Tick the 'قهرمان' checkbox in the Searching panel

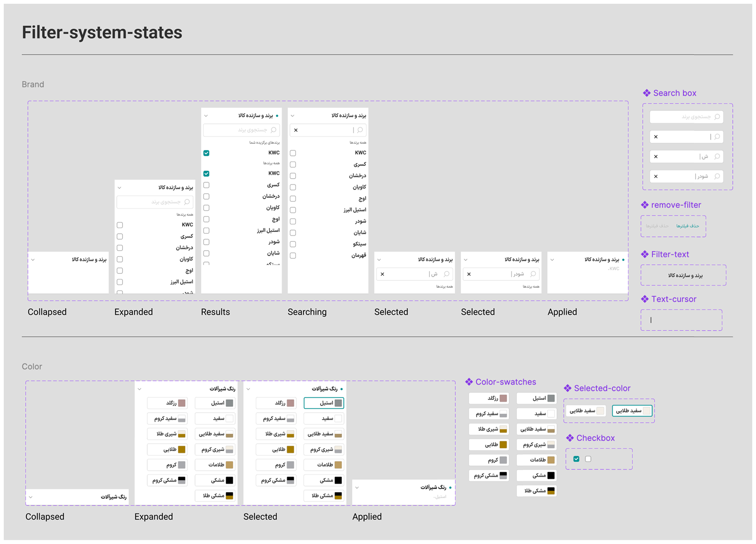293,256
